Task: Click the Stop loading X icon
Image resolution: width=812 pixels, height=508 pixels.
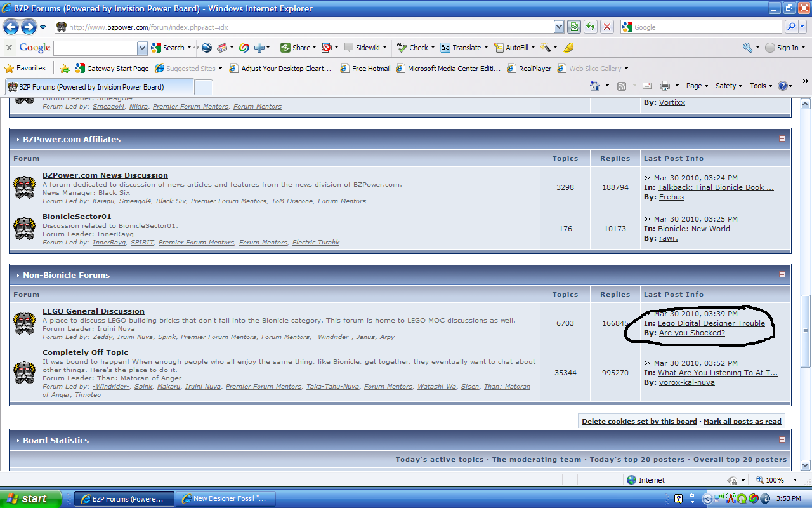Action: point(607,27)
